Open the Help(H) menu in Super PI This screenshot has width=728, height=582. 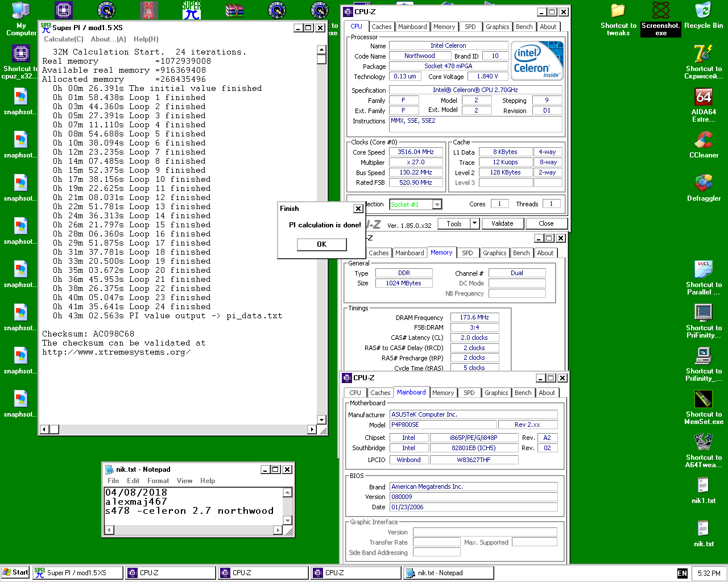coord(146,39)
